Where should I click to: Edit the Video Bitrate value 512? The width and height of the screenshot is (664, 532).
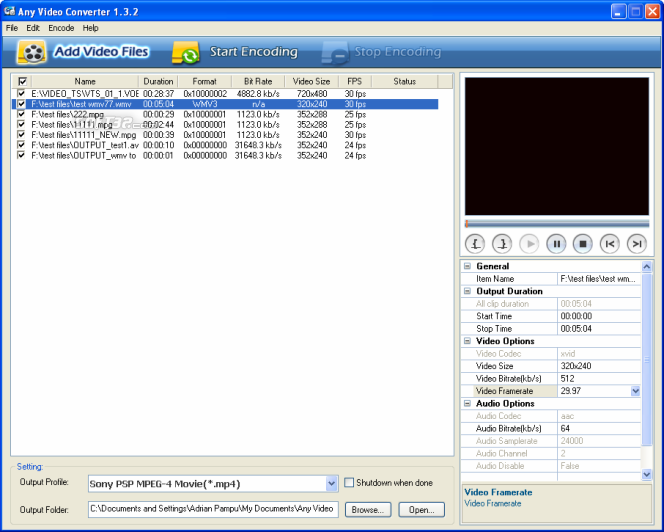(598, 378)
